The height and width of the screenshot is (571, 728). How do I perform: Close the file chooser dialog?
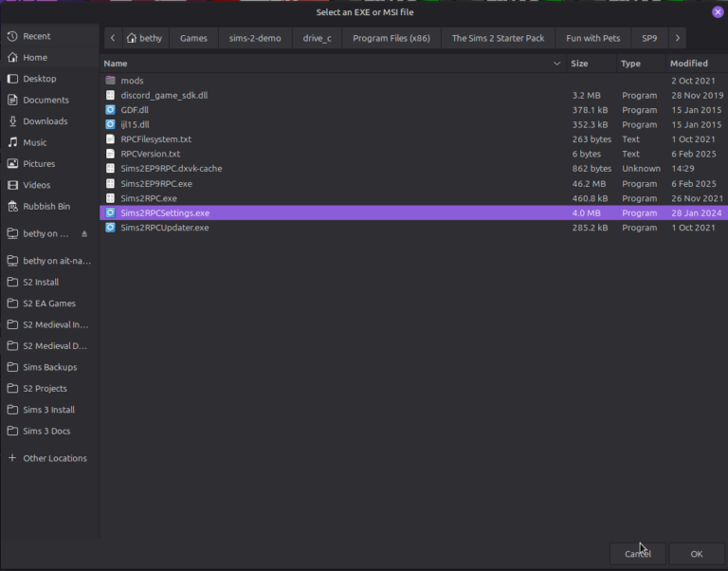pos(718,12)
